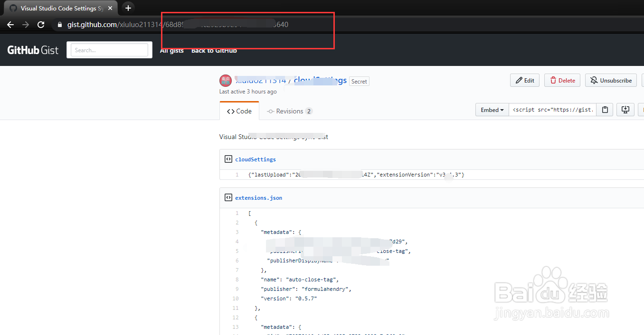Click the Unsubscribe button
The height and width of the screenshot is (335, 644).
[x=611, y=81]
